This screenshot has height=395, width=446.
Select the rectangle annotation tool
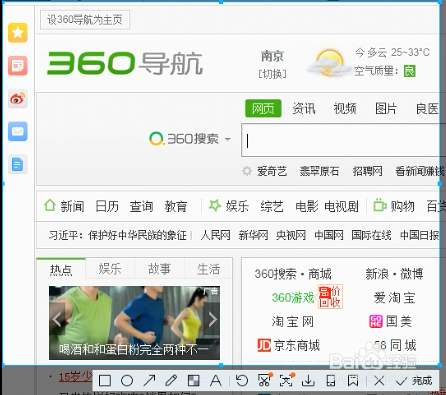(x=105, y=381)
